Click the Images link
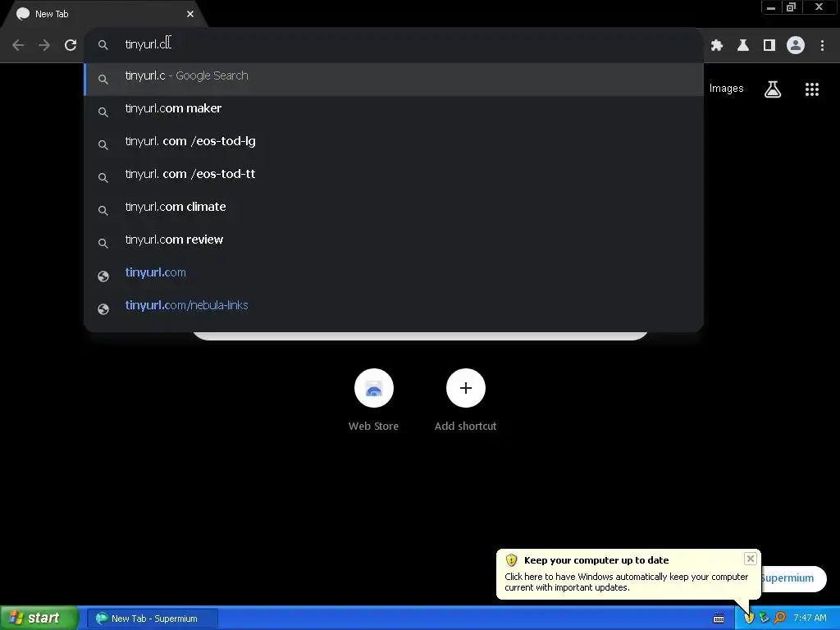 tap(727, 89)
